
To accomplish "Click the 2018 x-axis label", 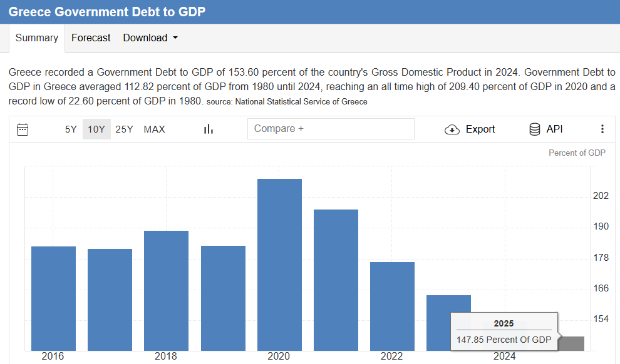I will pos(166,356).
